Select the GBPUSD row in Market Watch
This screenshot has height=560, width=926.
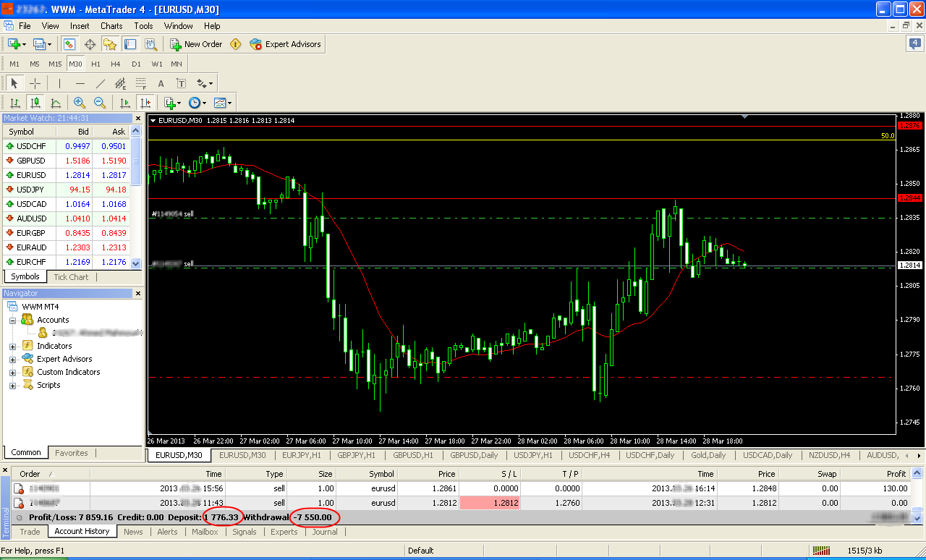[x=67, y=161]
